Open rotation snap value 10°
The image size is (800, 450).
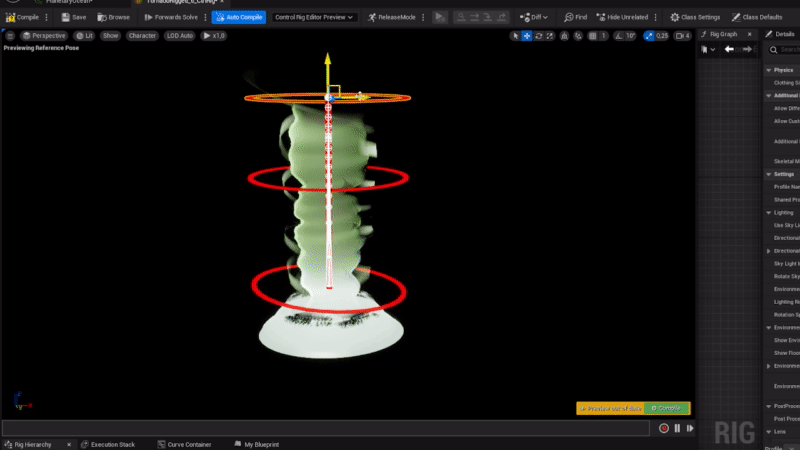point(631,36)
